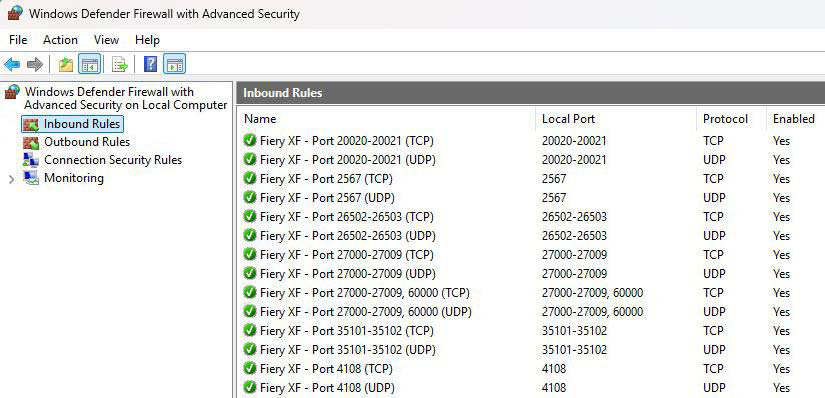
Task: Click Enabled Yes for Port 26502-26503 (UDP) rule
Action: (x=781, y=236)
